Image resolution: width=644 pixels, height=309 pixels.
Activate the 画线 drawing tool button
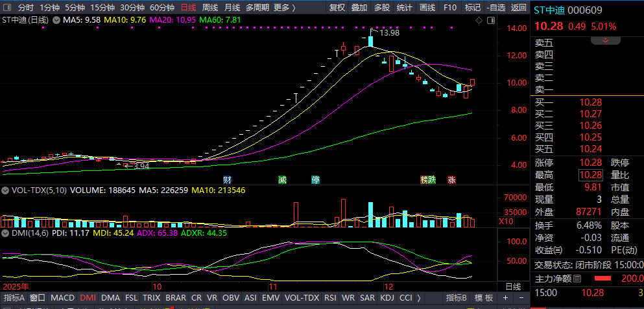click(427, 7)
